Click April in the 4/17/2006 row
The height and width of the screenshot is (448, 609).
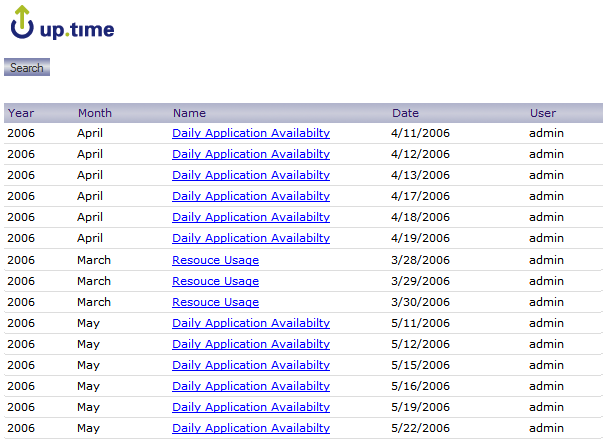(x=90, y=196)
